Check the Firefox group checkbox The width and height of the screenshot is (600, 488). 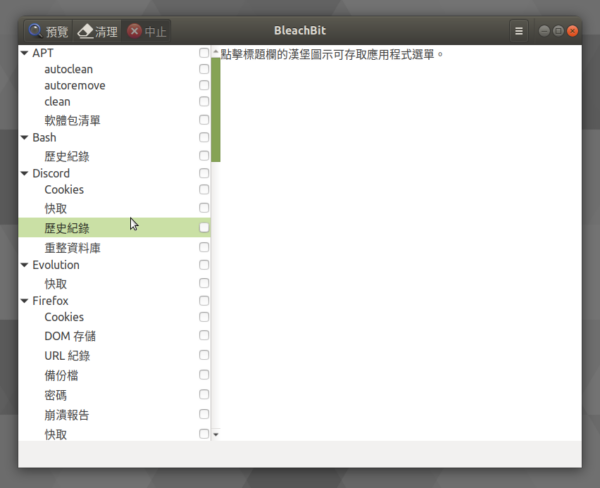tap(204, 301)
